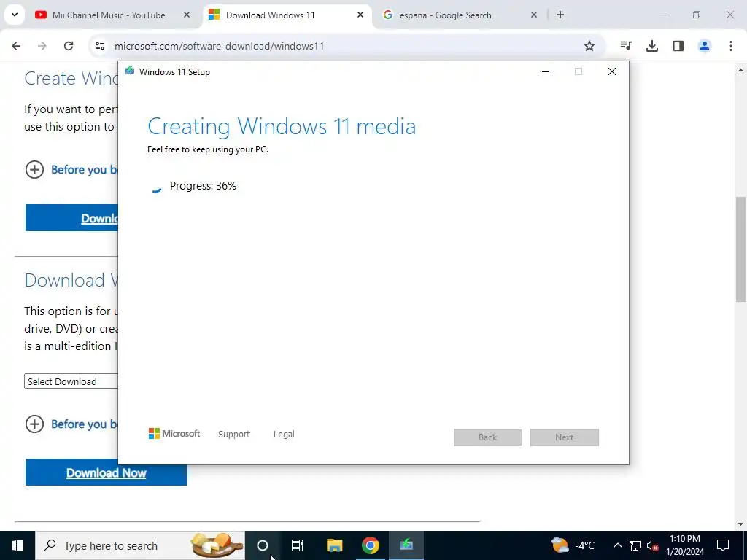Open Chrome side panel icon

[678, 46]
